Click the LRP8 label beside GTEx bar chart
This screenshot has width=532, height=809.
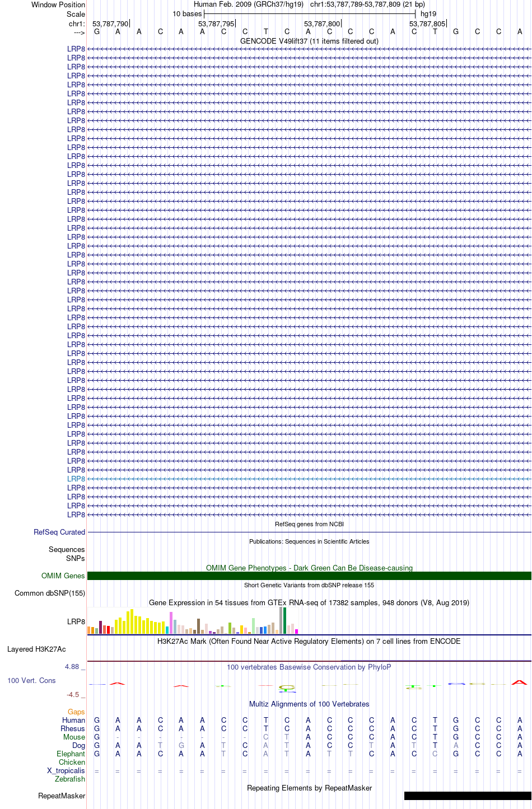coord(76,621)
